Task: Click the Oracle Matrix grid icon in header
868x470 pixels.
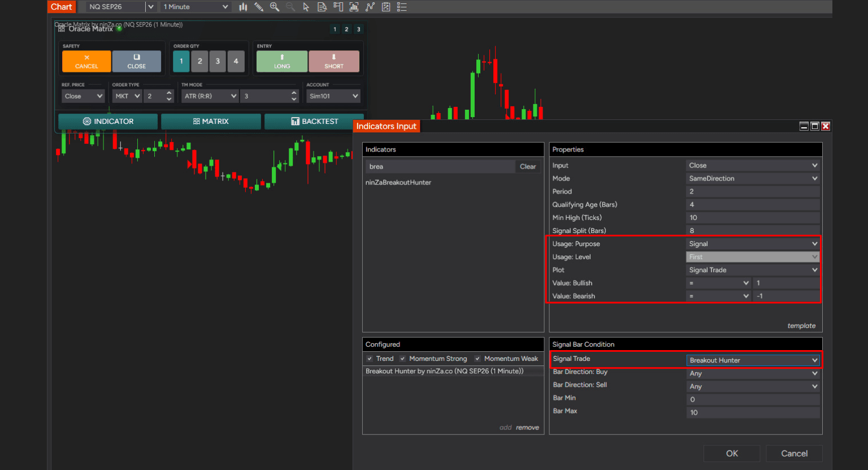Action: [x=62, y=29]
